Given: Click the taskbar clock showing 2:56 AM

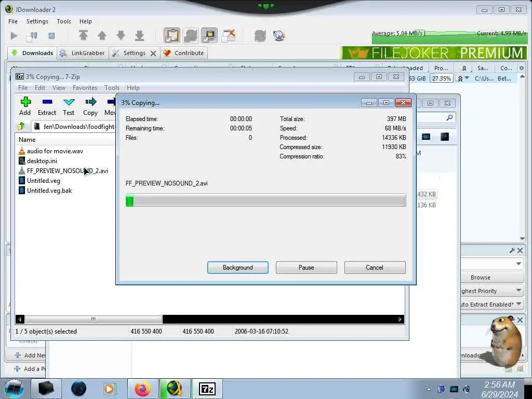Looking at the screenshot, I should pyautogui.click(x=499, y=389).
